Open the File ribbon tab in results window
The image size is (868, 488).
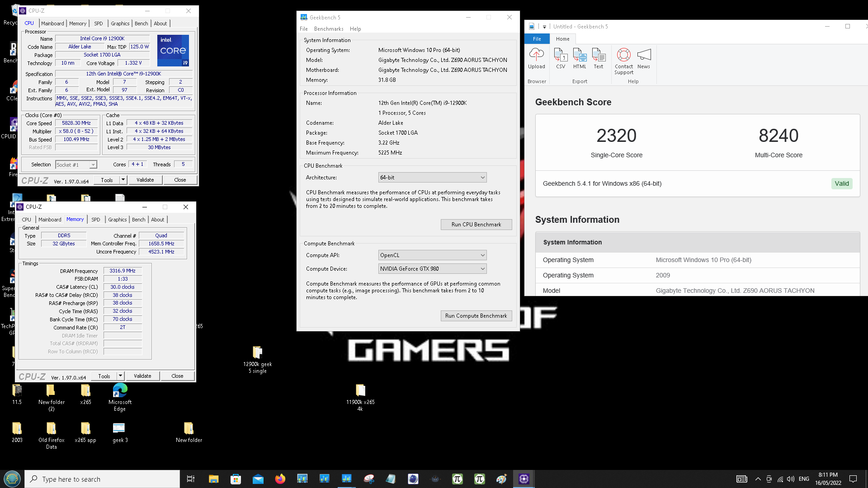click(x=537, y=39)
